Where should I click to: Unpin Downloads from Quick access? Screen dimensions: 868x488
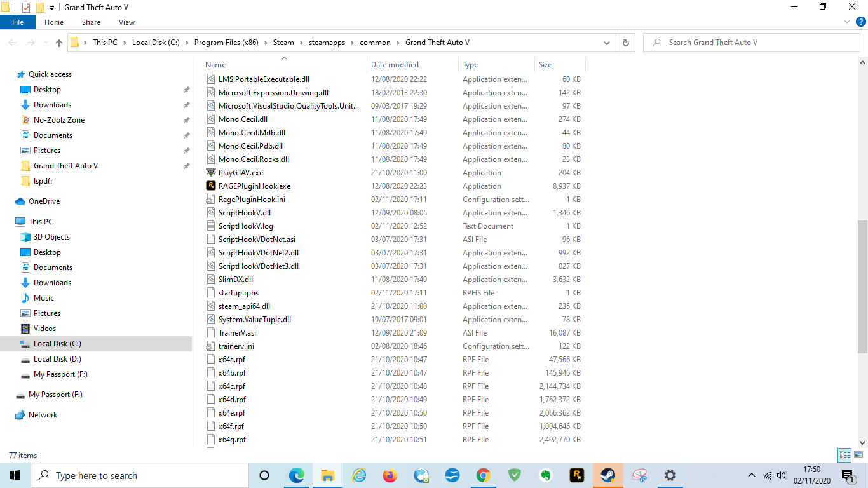186,105
